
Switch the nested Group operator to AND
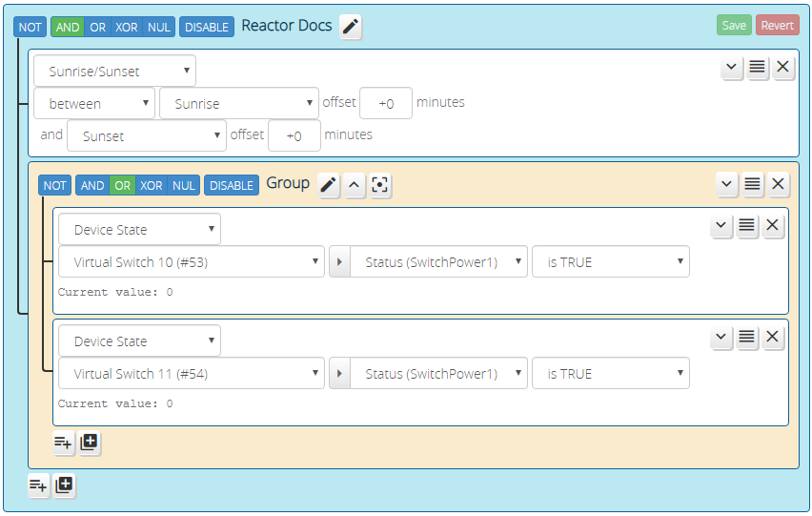[x=92, y=186]
